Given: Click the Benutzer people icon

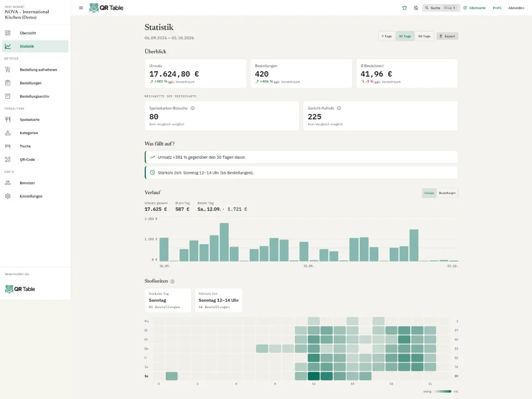Looking at the screenshot, I should click(x=8, y=183).
